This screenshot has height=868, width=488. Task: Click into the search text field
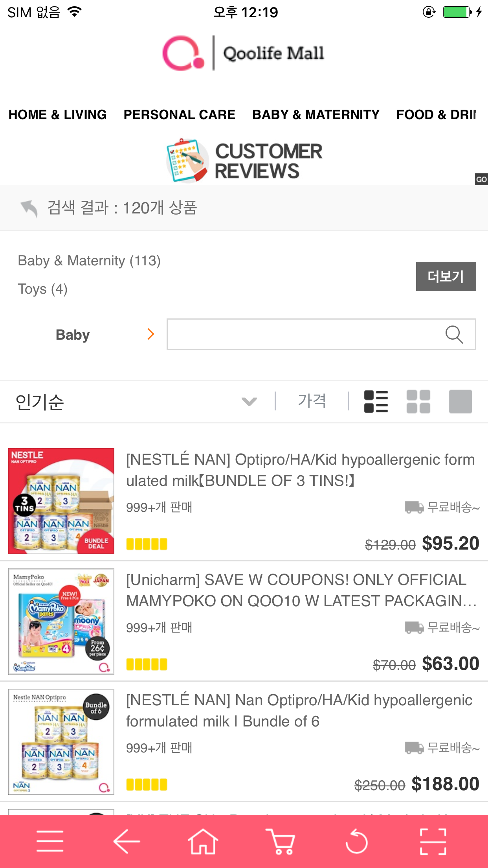pyautogui.click(x=303, y=335)
